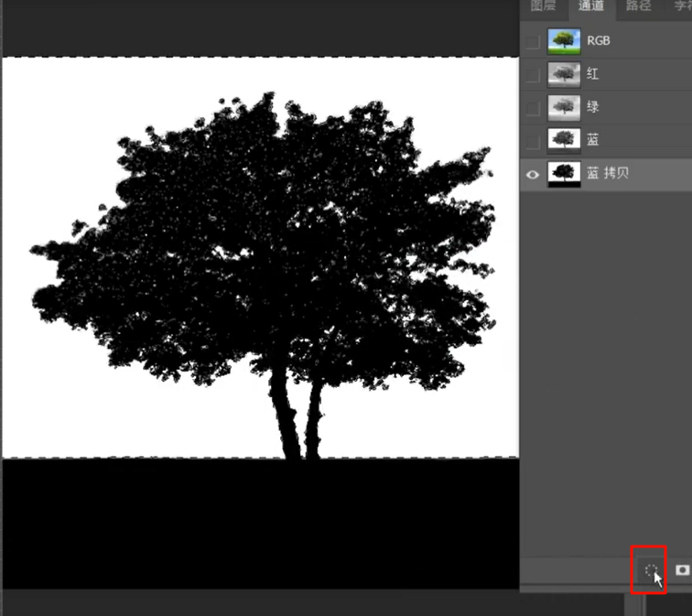Click the 蓝 channel thumbnail
The height and width of the screenshot is (616, 692).
tap(562, 140)
